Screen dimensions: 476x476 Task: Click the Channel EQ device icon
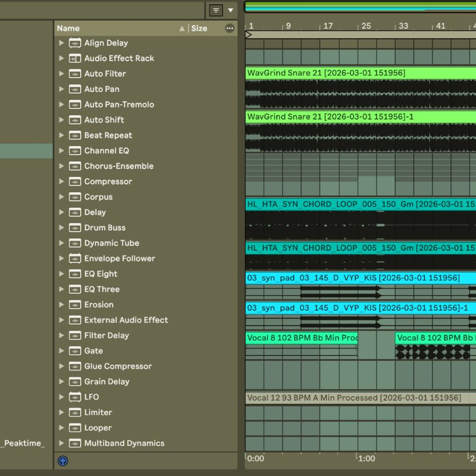[75, 151]
